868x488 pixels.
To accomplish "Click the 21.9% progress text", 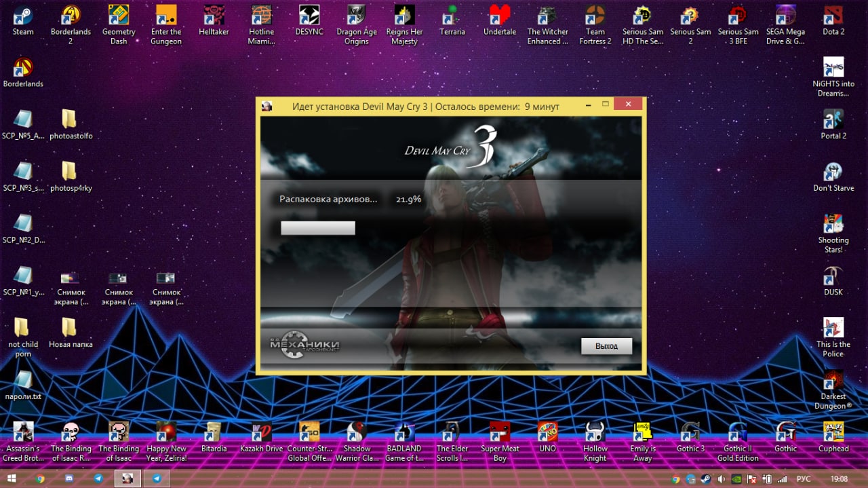I will pos(409,199).
